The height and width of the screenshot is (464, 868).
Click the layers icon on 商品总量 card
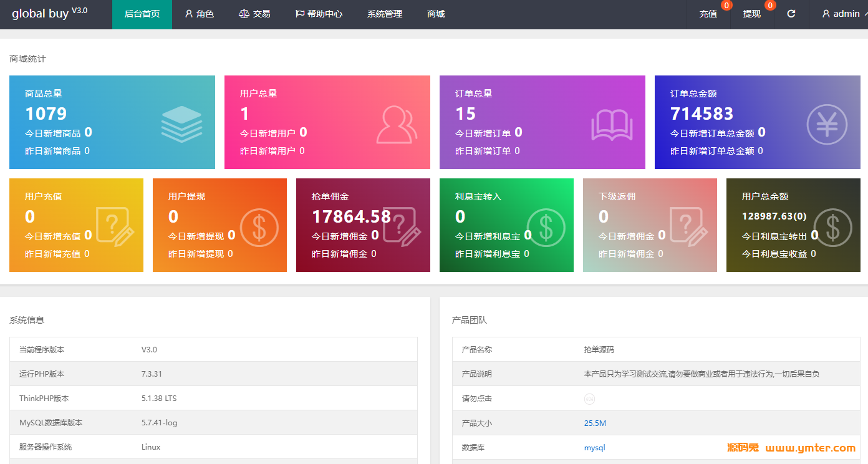(x=181, y=124)
